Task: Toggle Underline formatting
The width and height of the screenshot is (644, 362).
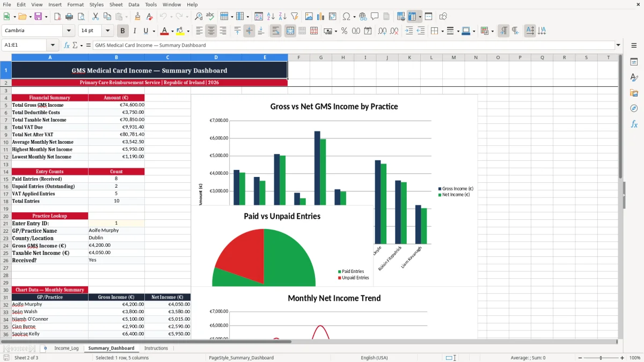Action: 145,31
